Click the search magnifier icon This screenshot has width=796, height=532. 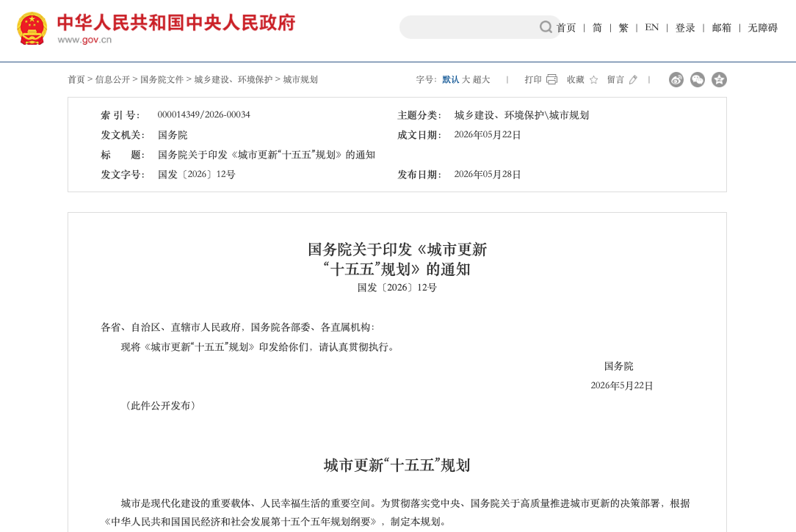coord(546,27)
